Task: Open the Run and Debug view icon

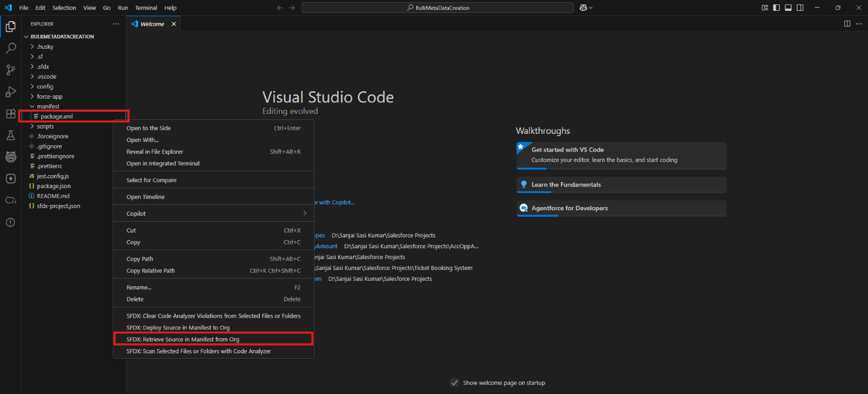Action: [x=10, y=92]
